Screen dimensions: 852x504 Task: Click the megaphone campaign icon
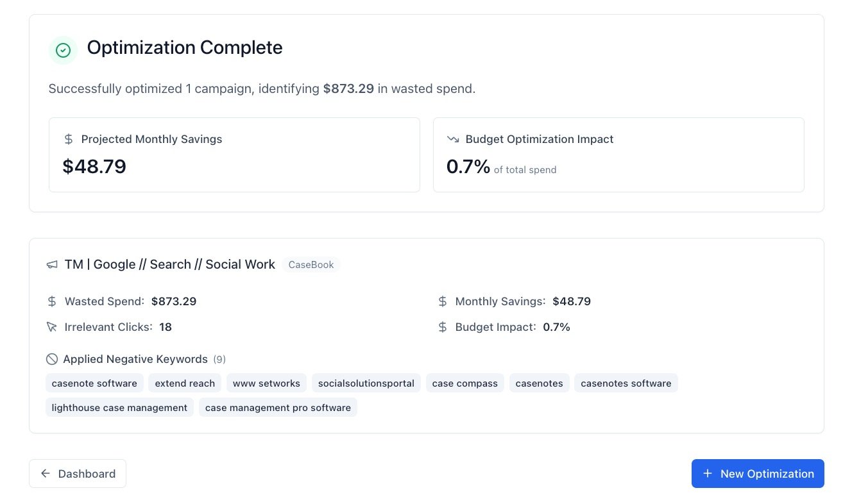pos(52,265)
